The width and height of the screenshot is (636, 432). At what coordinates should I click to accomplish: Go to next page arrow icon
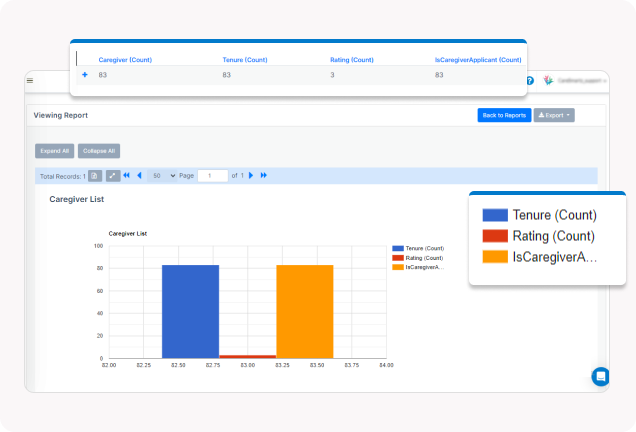pos(251,175)
